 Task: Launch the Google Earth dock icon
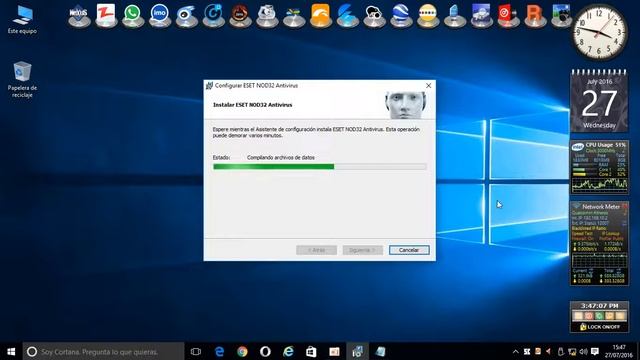(x=401, y=16)
